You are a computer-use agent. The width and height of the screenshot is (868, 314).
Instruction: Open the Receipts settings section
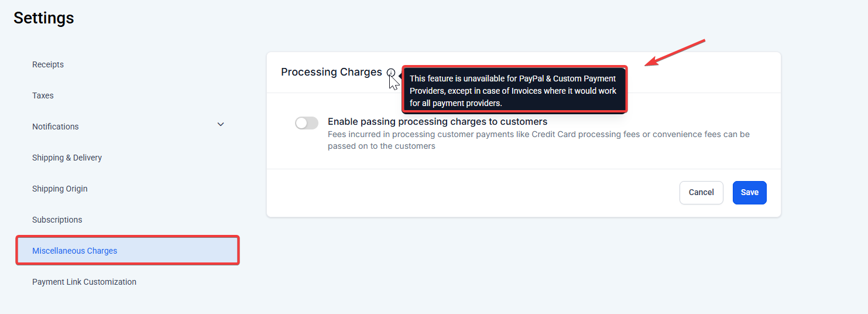pos(48,64)
